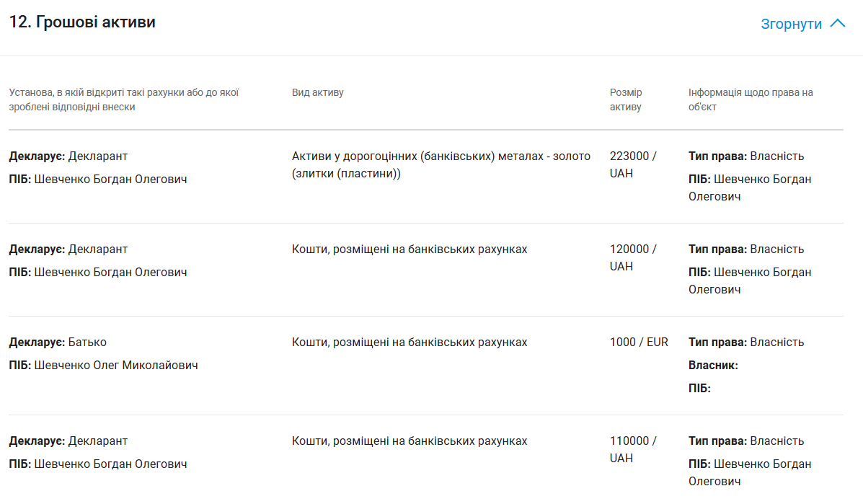Click the empty "ПІБ:" label under Власник
Image resolution: width=863 pixels, height=504 pixels.
click(699, 388)
